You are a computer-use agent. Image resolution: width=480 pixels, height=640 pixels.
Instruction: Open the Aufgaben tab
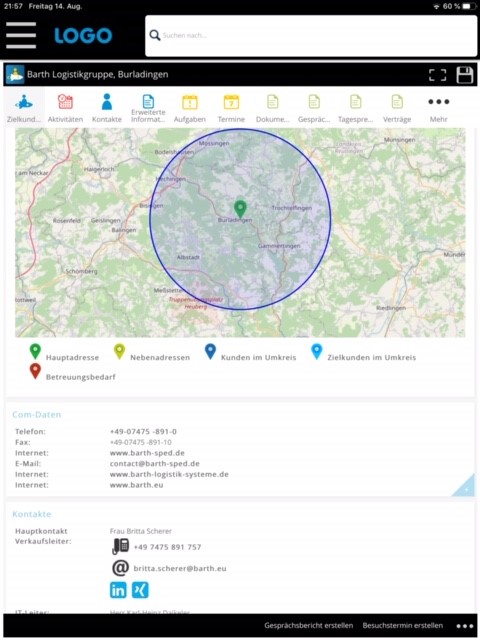click(x=190, y=108)
